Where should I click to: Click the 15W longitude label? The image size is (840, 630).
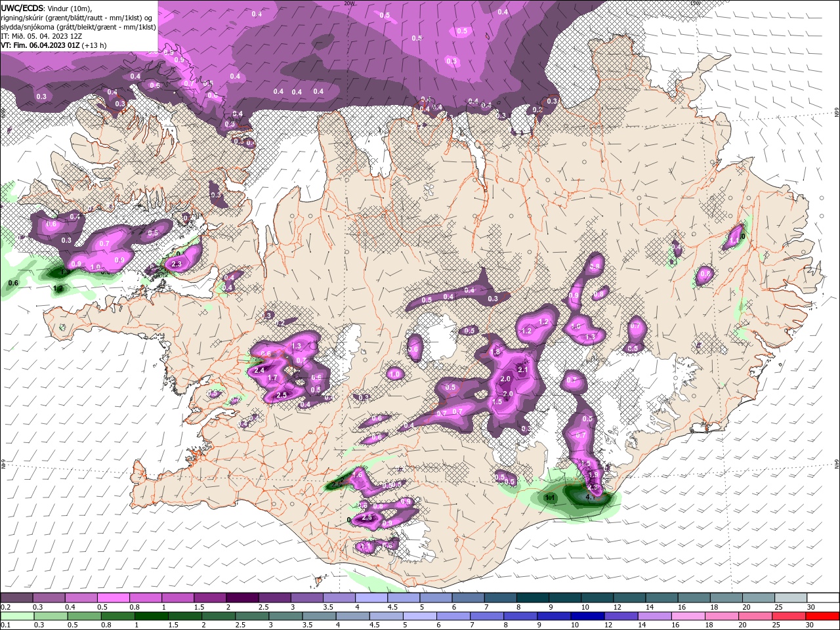click(696, 3)
